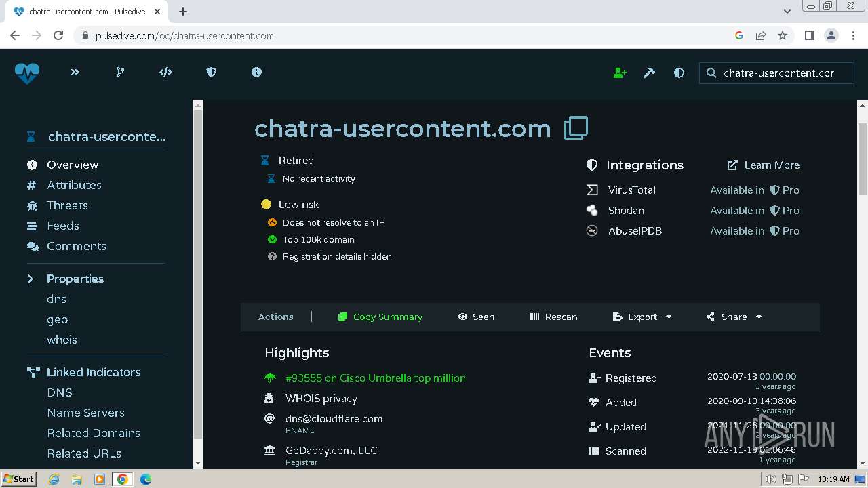Open Overview in the sidebar
The image size is (868, 488).
pyautogui.click(x=73, y=165)
